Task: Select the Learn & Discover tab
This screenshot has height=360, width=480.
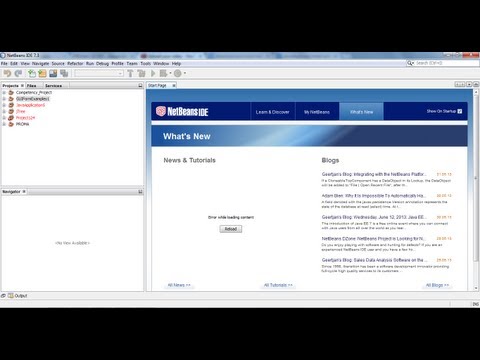Action: (x=273, y=112)
